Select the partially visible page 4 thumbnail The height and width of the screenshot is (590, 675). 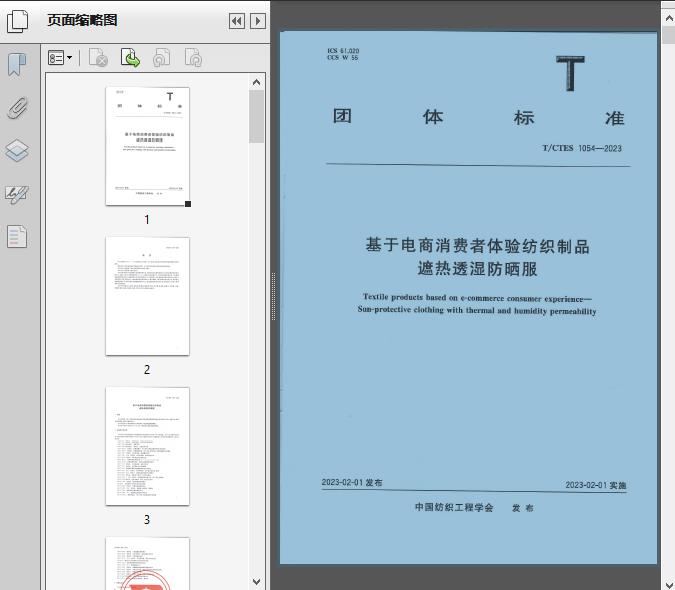(147, 563)
